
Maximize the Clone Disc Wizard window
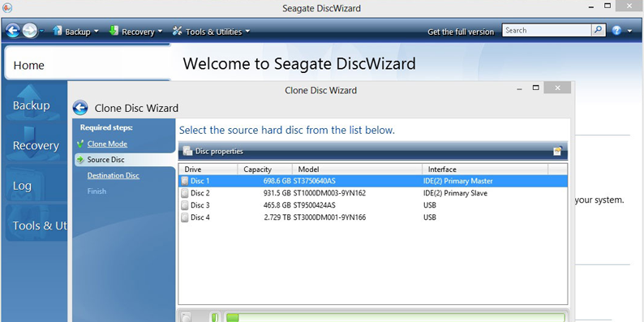coord(535,88)
